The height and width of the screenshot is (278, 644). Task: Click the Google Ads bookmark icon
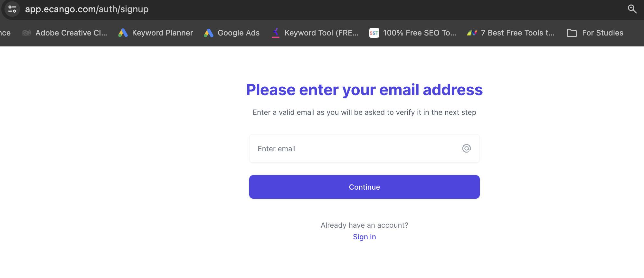click(208, 33)
